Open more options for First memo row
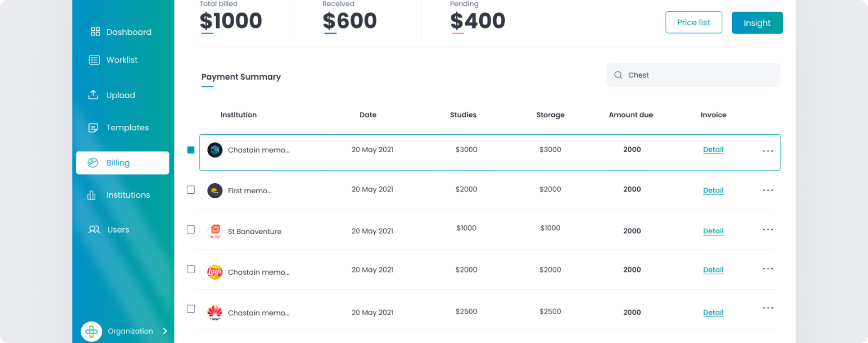Image resolution: width=868 pixels, height=343 pixels. (x=768, y=190)
